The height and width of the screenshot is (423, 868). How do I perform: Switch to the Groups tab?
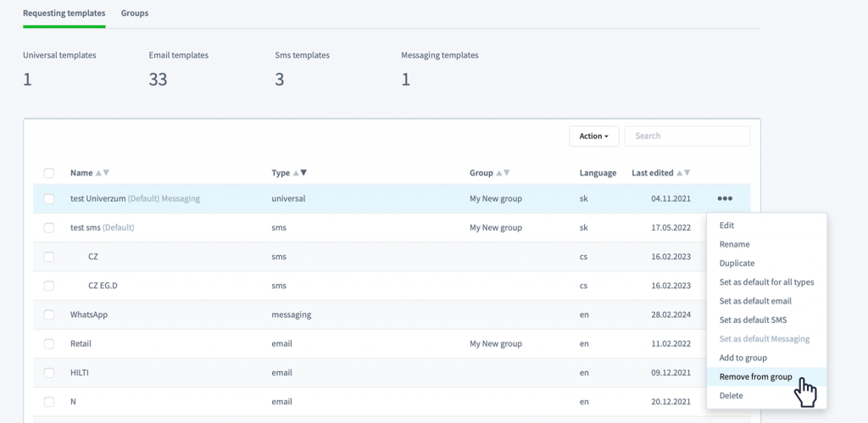[135, 14]
